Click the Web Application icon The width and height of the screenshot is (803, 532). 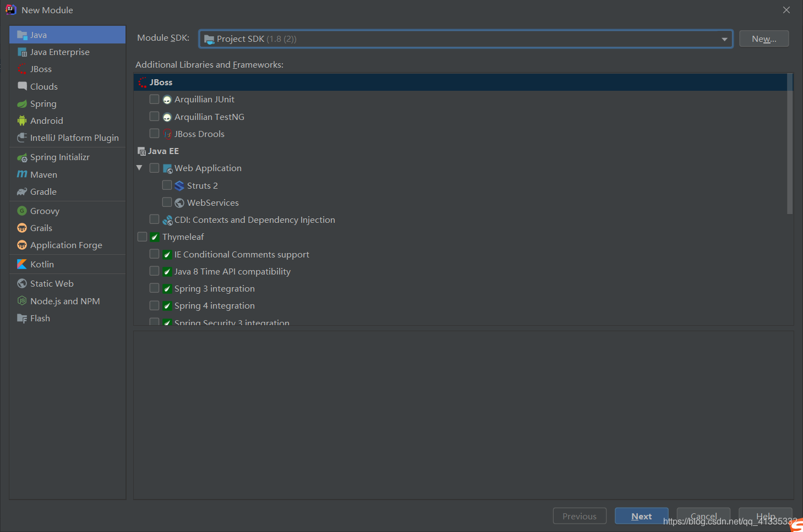point(168,169)
